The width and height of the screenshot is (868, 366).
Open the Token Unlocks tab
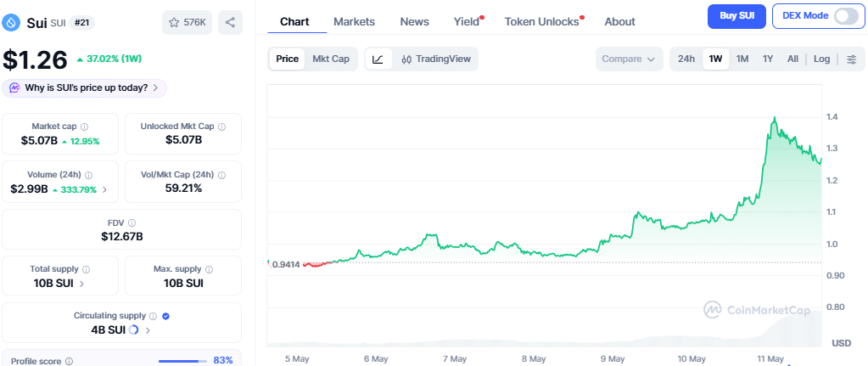(x=542, y=21)
